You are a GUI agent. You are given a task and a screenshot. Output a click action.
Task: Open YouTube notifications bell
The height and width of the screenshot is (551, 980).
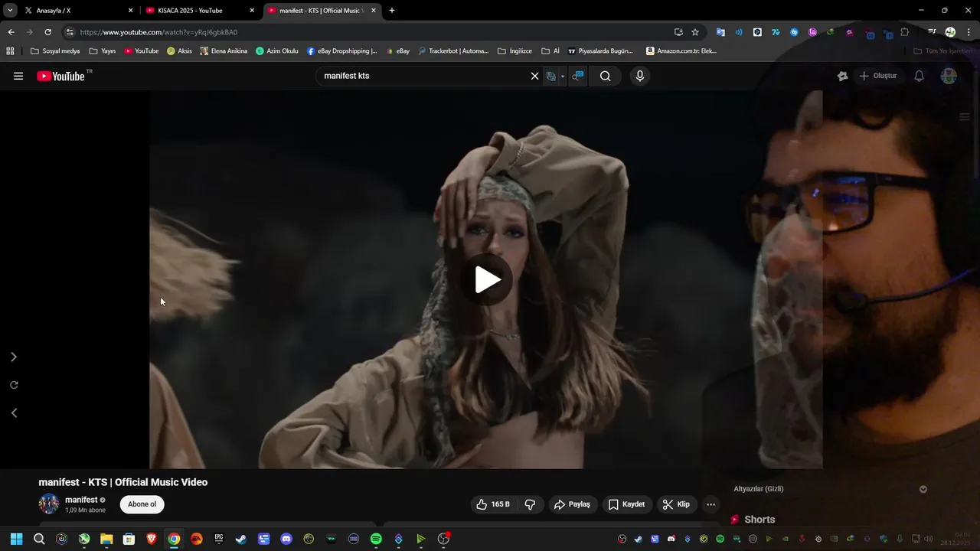(919, 76)
